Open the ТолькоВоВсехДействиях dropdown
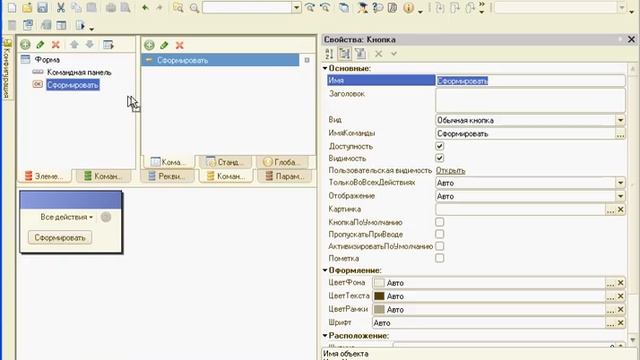This screenshot has width=640, height=360. tap(620, 183)
